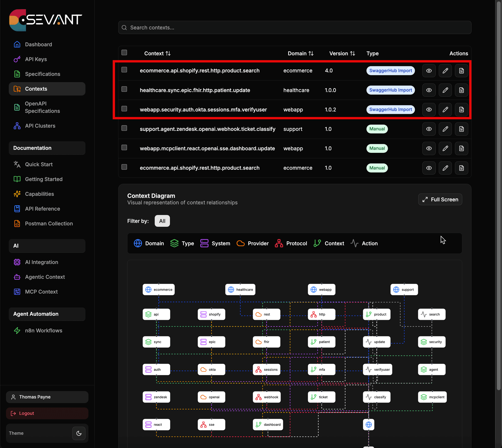The height and width of the screenshot is (448, 502).
Task: Open AI Integration page
Action: tap(47, 262)
